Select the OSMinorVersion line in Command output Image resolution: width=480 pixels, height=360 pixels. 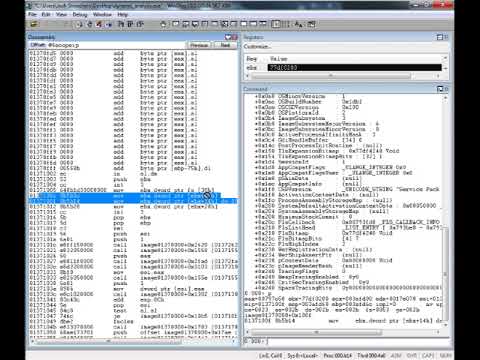pyautogui.click(x=300, y=96)
